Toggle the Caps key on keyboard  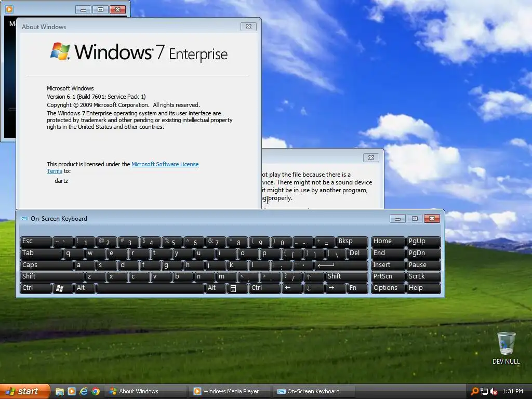tap(46, 265)
